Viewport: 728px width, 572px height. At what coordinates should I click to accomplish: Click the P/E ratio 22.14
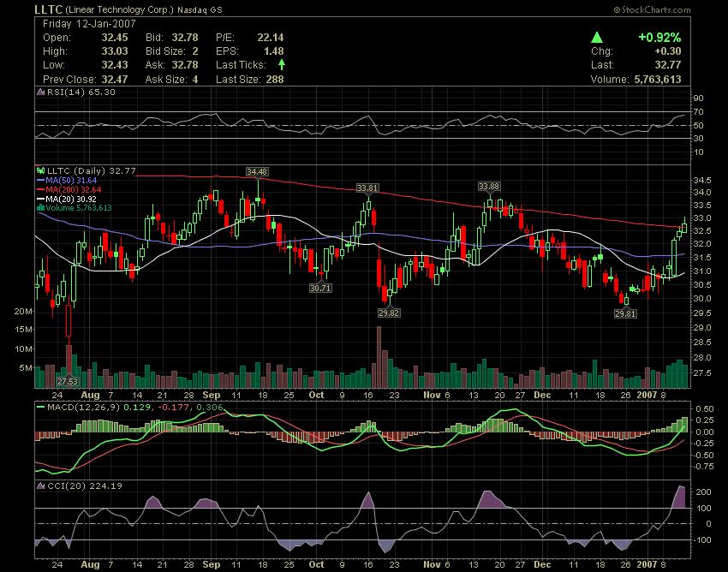click(271, 38)
